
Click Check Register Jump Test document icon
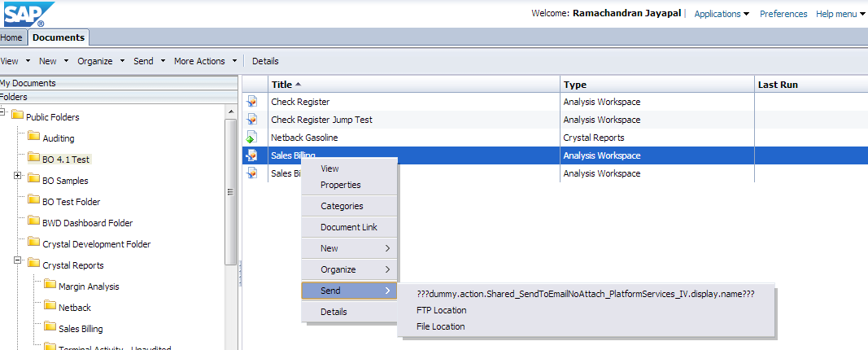pos(252,120)
